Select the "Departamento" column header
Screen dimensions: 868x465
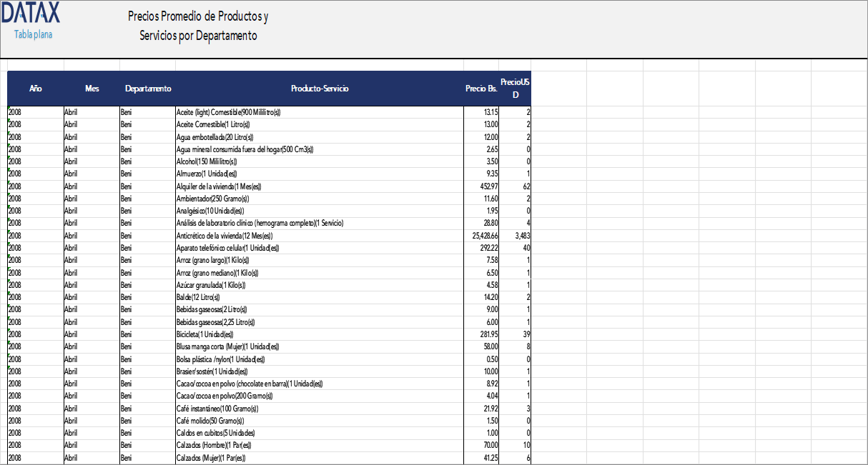148,89
